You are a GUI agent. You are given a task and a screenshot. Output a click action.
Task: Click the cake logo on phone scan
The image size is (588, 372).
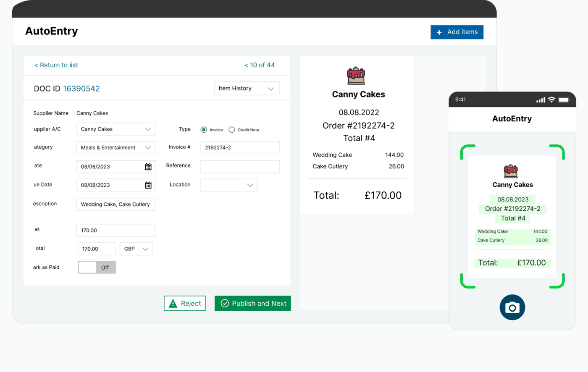click(511, 171)
